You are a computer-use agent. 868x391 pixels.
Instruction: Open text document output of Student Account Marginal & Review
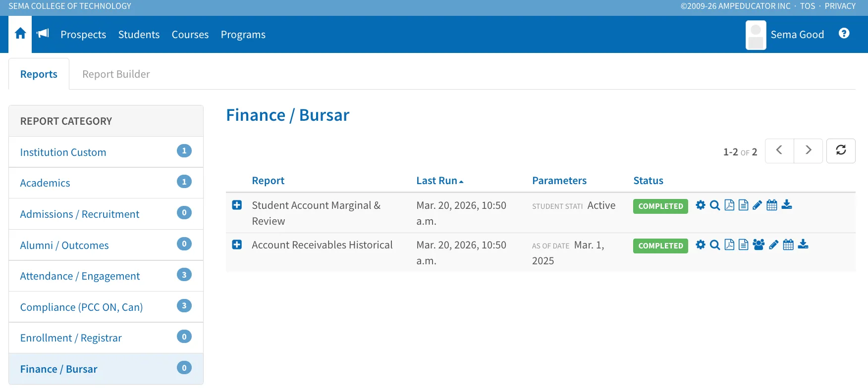point(743,205)
